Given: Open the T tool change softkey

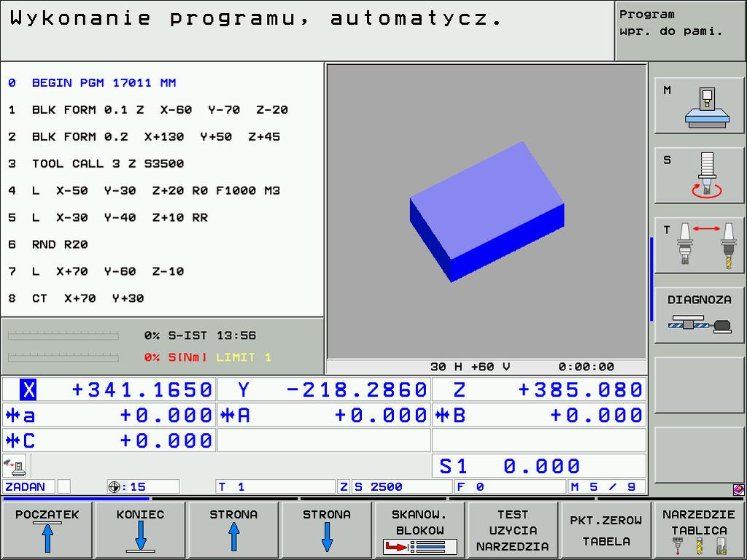Looking at the screenshot, I should click(x=699, y=246).
